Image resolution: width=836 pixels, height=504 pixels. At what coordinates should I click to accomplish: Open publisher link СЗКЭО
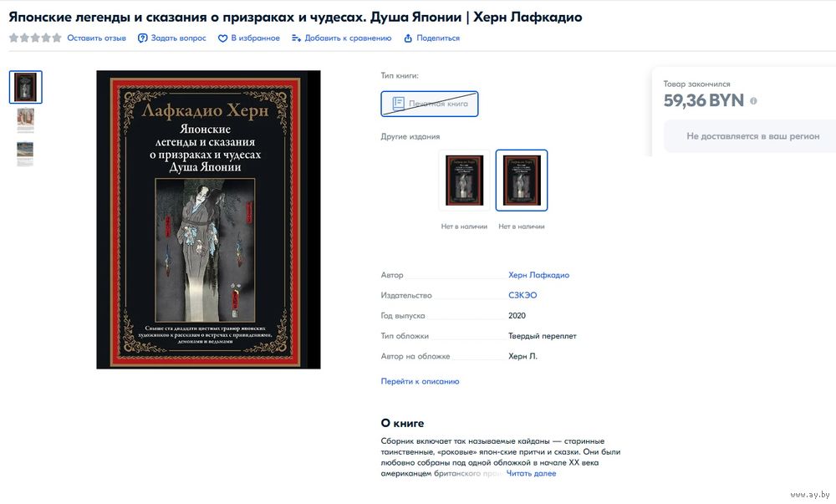coord(522,295)
